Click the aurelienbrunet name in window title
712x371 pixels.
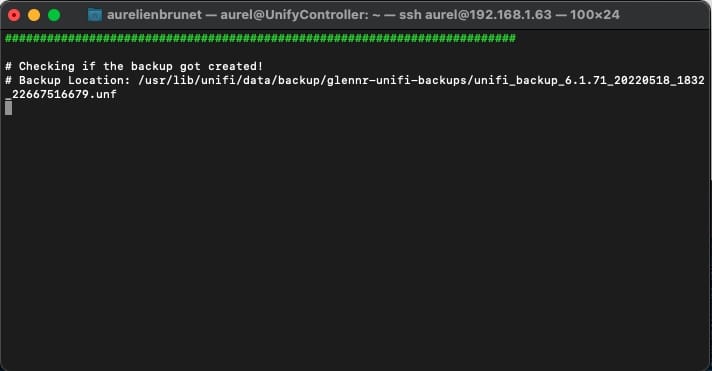pyautogui.click(x=154, y=15)
